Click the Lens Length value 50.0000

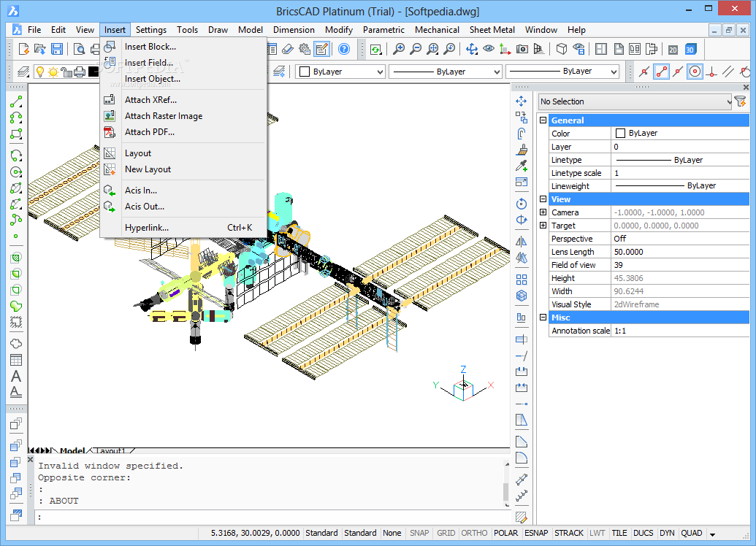point(680,252)
